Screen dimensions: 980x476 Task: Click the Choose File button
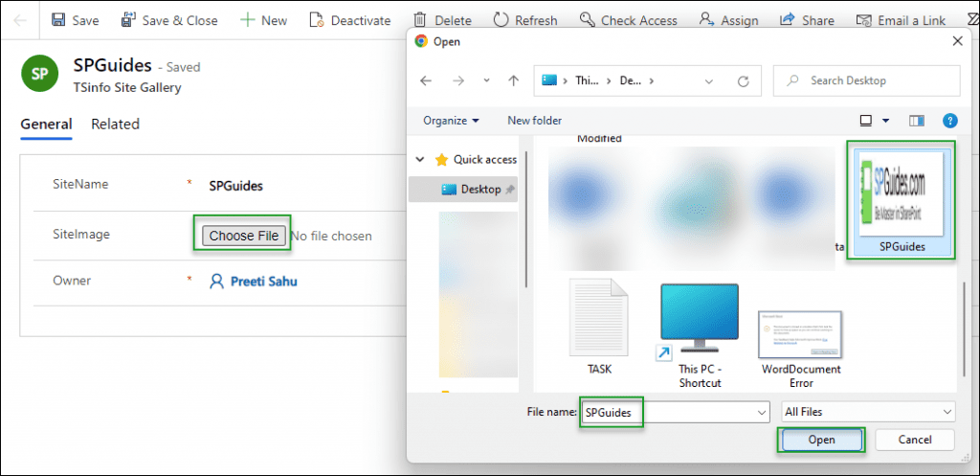tap(244, 236)
